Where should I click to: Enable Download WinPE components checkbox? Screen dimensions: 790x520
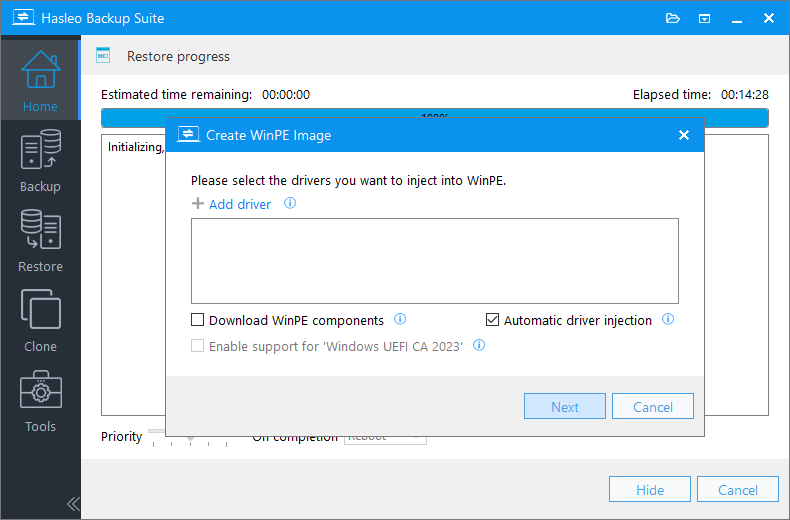click(198, 320)
